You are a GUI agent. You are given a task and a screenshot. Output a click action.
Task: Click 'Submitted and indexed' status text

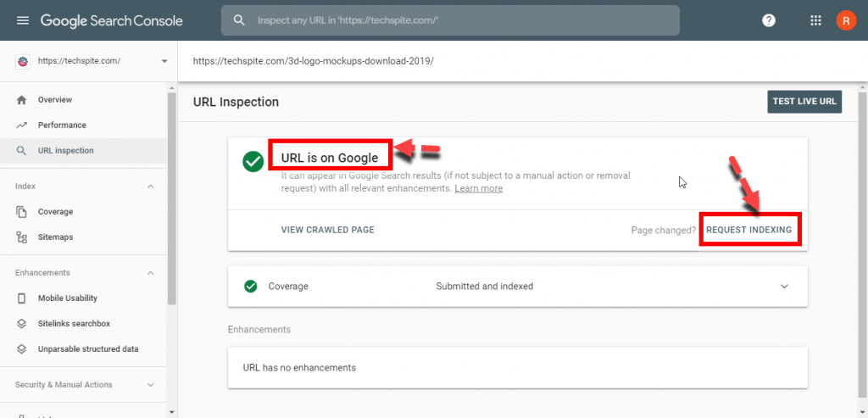pos(484,287)
